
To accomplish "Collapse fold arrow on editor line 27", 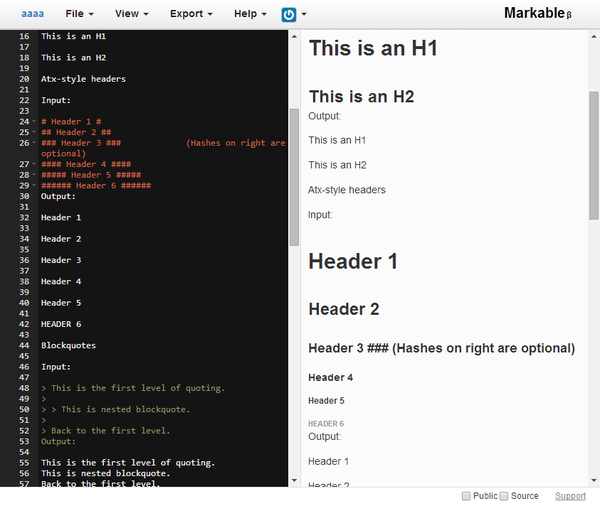I will tap(34, 164).
